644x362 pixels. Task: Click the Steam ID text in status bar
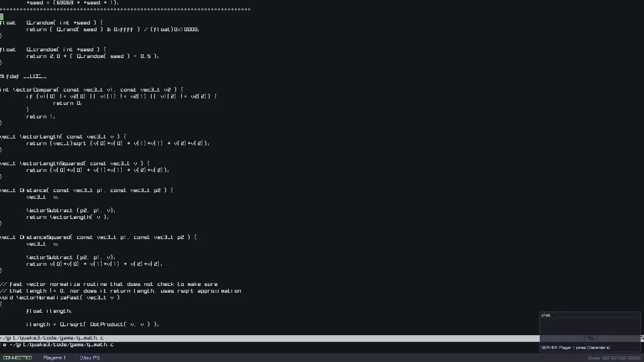click(x=614, y=358)
